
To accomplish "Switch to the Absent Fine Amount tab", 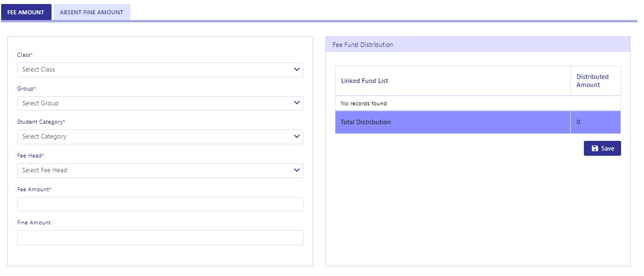I will [x=92, y=13].
